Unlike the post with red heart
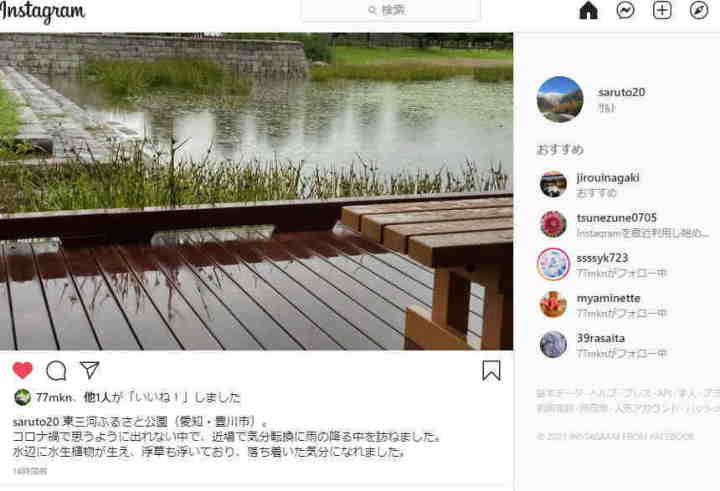 pos(22,370)
